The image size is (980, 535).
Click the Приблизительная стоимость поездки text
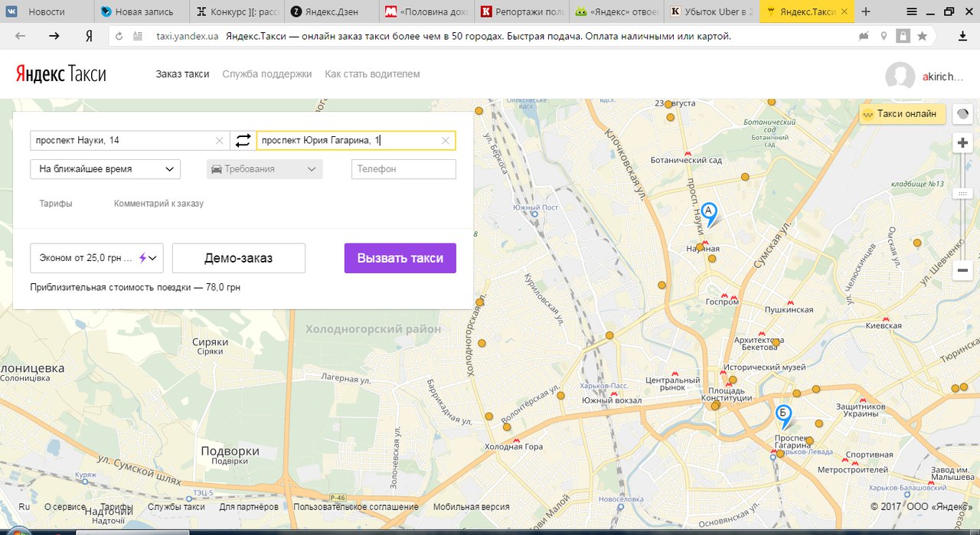136,288
